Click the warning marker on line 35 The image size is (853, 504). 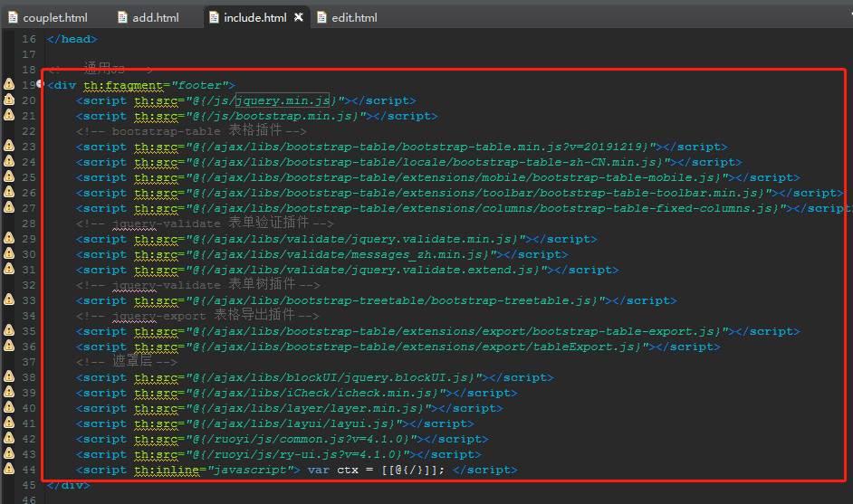9,329
